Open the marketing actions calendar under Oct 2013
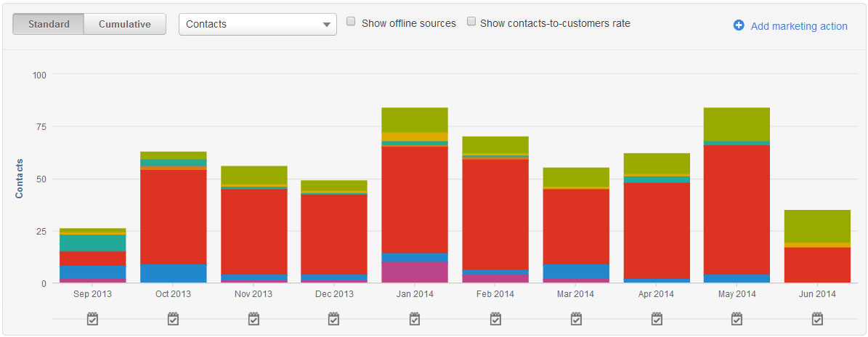This screenshot has height=337, width=868. pos(174,319)
